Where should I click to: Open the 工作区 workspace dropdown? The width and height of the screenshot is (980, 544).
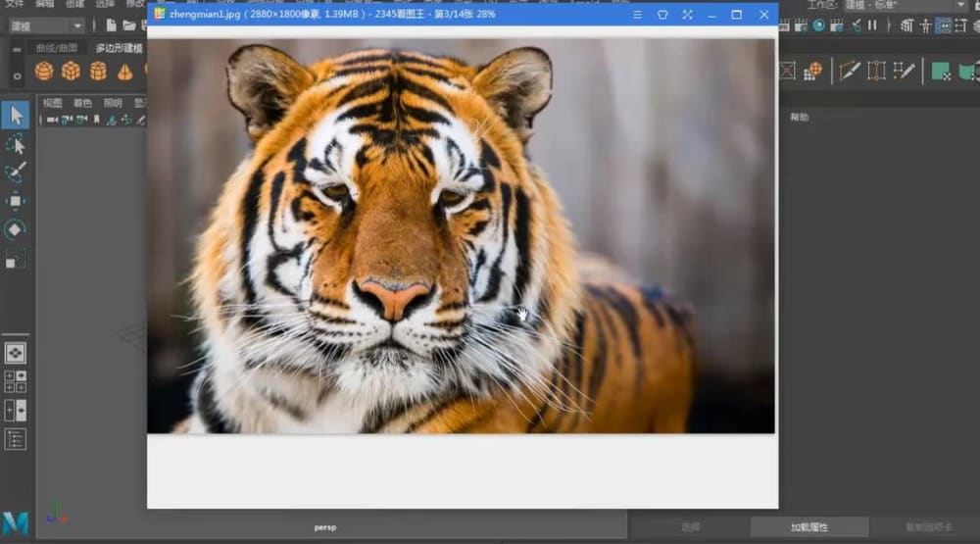[x=906, y=5]
